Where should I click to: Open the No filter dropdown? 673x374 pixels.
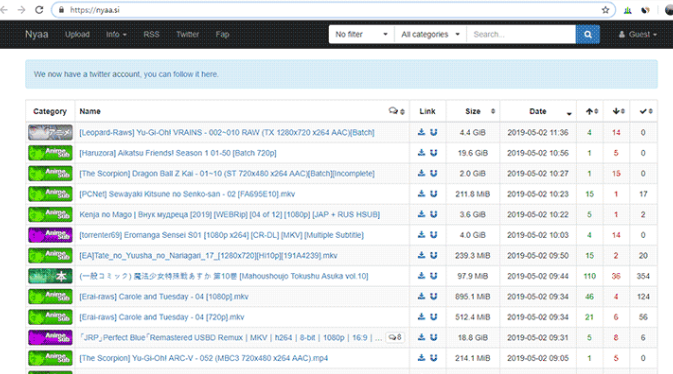tap(361, 34)
